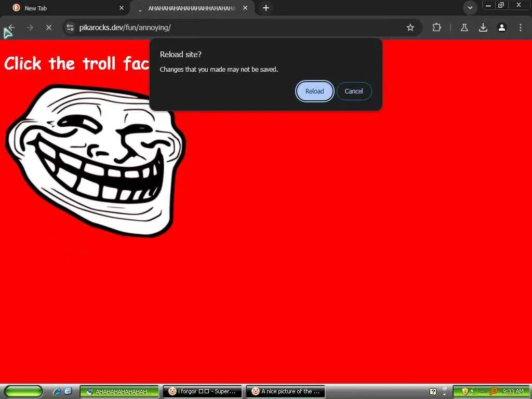This screenshot has width=532, height=399.
Task: Select the AHAHAHAHA browser tab
Action: pos(192,8)
